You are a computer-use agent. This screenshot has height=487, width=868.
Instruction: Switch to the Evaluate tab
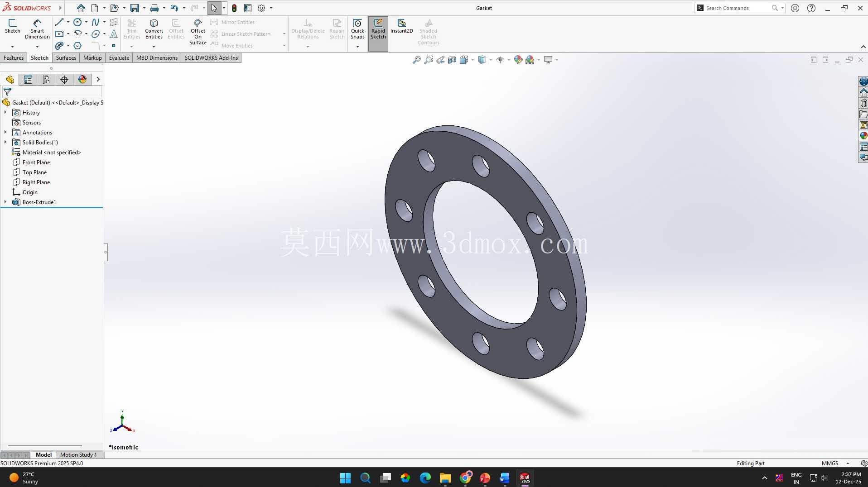(x=119, y=58)
